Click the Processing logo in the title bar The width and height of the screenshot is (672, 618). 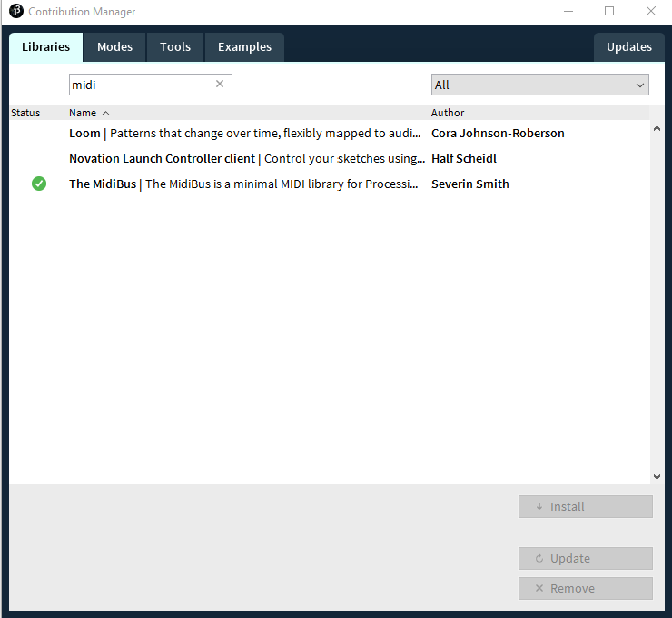pos(16,11)
